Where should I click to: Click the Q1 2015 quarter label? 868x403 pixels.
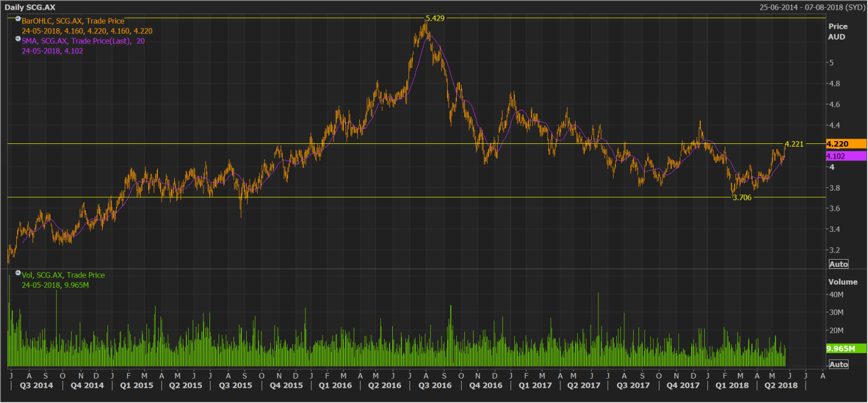(137, 386)
